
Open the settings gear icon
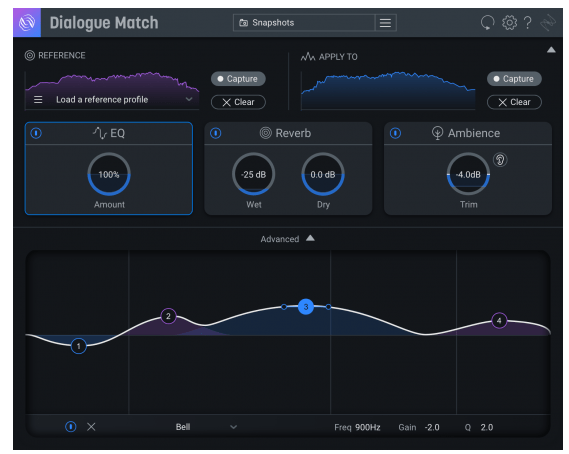click(509, 23)
